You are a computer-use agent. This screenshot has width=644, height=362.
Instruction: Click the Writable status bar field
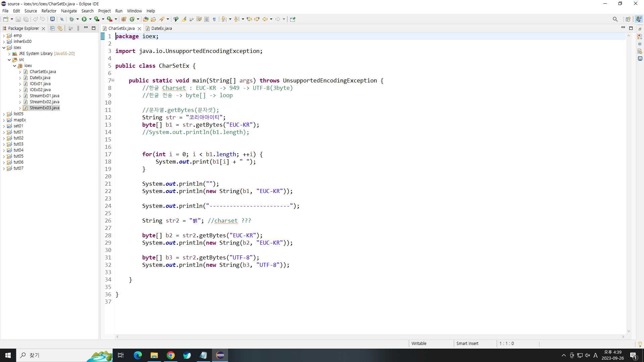(419, 344)
